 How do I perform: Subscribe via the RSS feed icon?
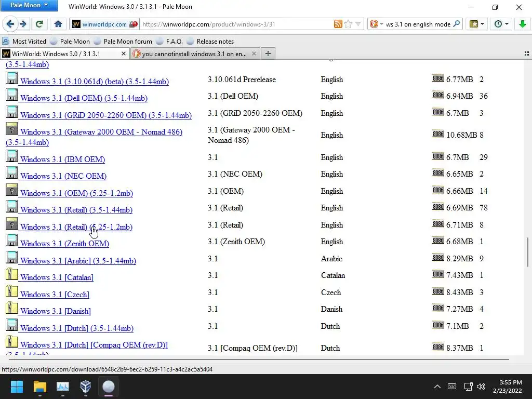[x=338, y=24]
